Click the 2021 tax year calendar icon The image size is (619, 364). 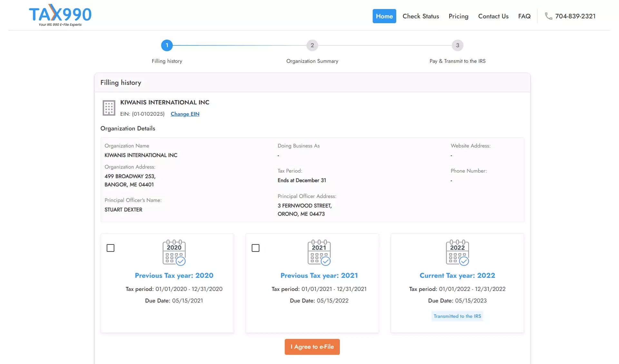[x=319, y=252]
